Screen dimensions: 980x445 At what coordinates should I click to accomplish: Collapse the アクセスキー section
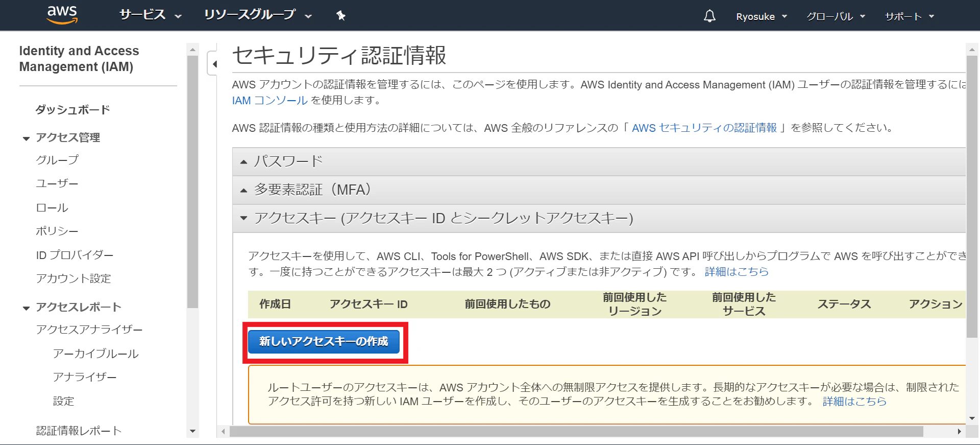[599, 219]
